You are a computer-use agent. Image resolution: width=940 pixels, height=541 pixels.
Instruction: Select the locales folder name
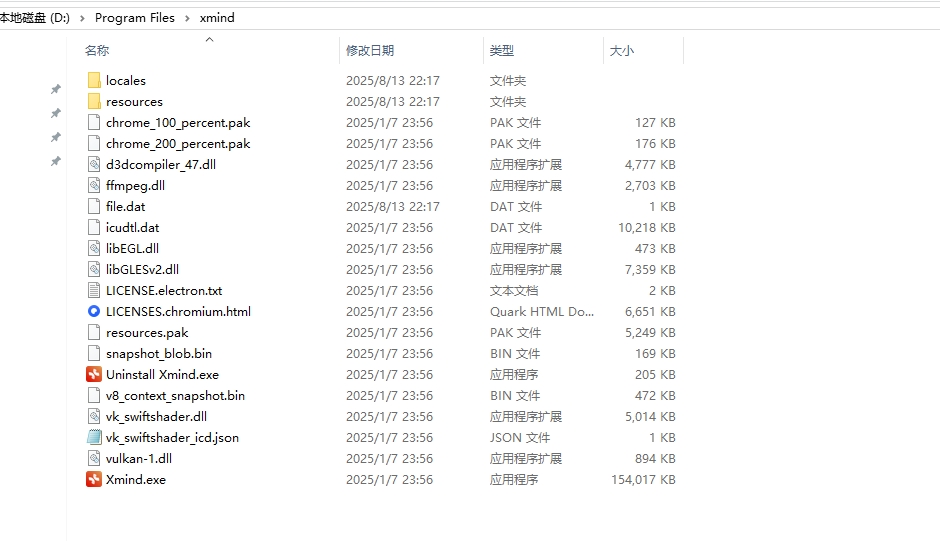click(x=126, y=80)
